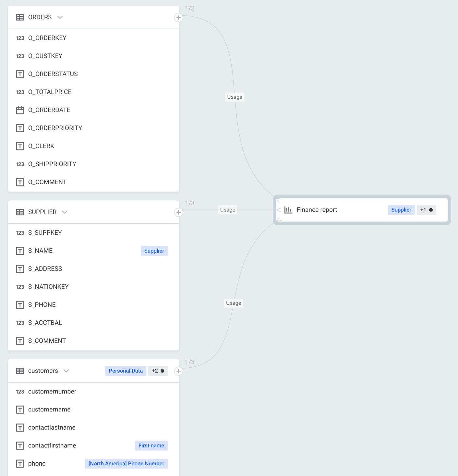Click the calendar icon next to O_ORDERDATE

[20, 110]
